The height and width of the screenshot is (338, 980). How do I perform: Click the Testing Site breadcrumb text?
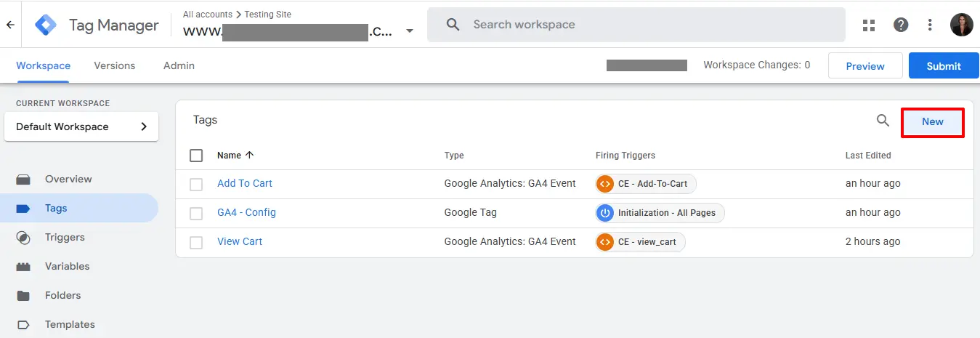(x=268, y=15)
